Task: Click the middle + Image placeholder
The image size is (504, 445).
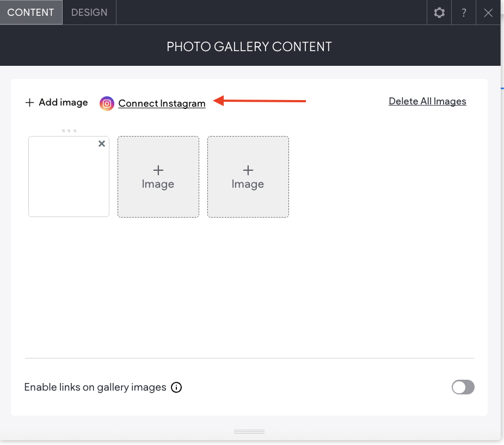Action: pyautogui.click(x=158, y=177)
